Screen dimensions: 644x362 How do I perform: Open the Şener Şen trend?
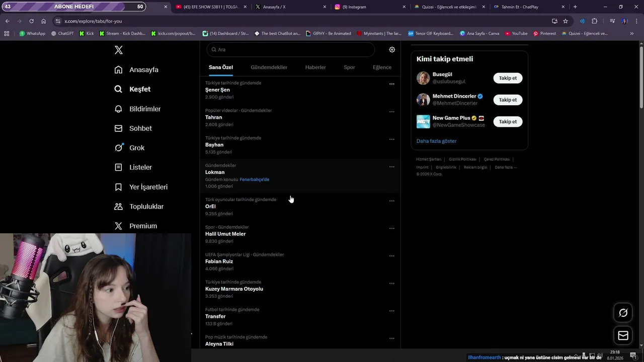(x=300, y=90)
